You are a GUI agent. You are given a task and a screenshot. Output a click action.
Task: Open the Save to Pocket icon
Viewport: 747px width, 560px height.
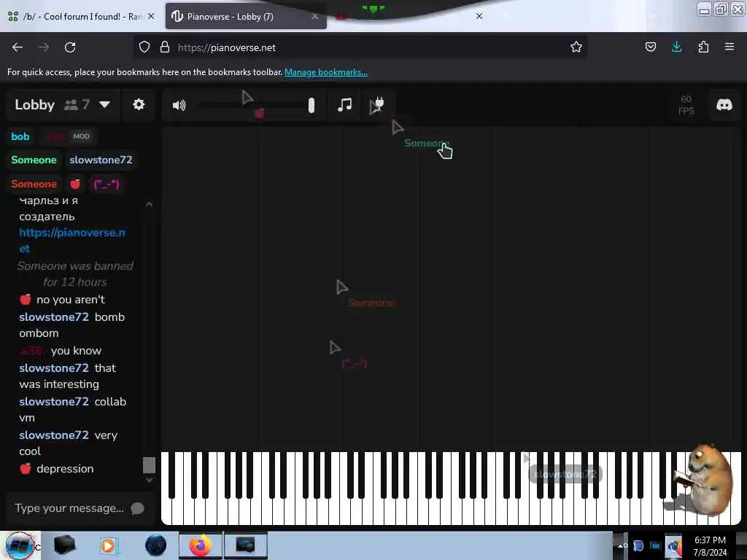650,47
